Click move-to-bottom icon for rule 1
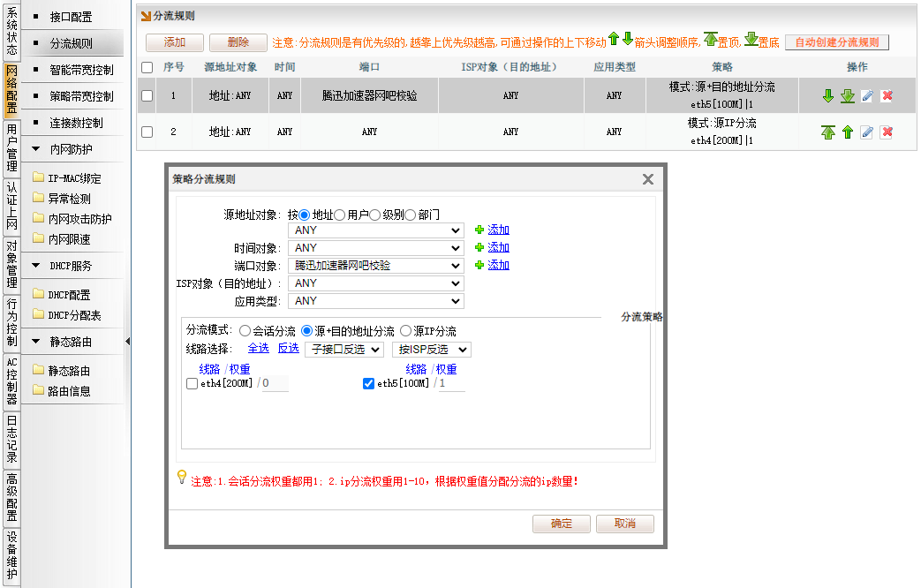This screenshot has width=921, height=588. click(848, 96)
